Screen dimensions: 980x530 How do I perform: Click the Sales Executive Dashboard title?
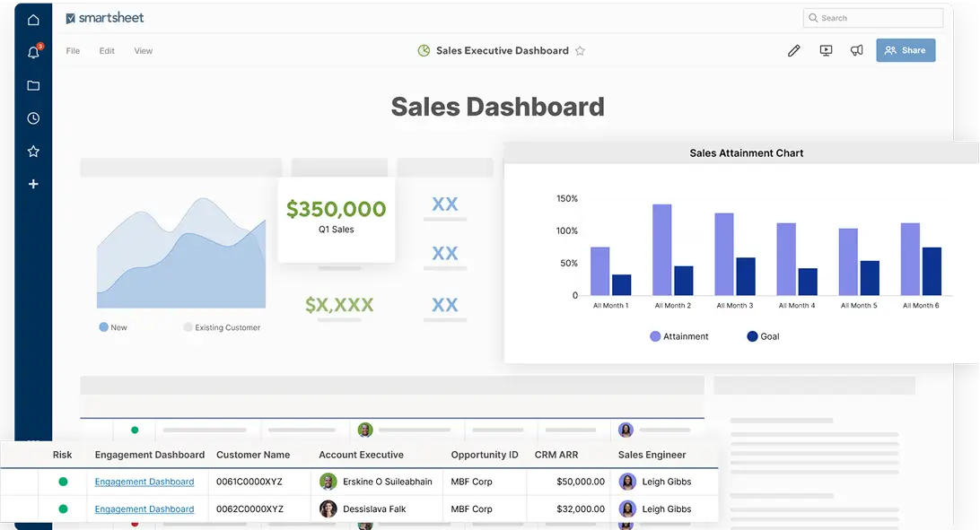pos(503,50)
